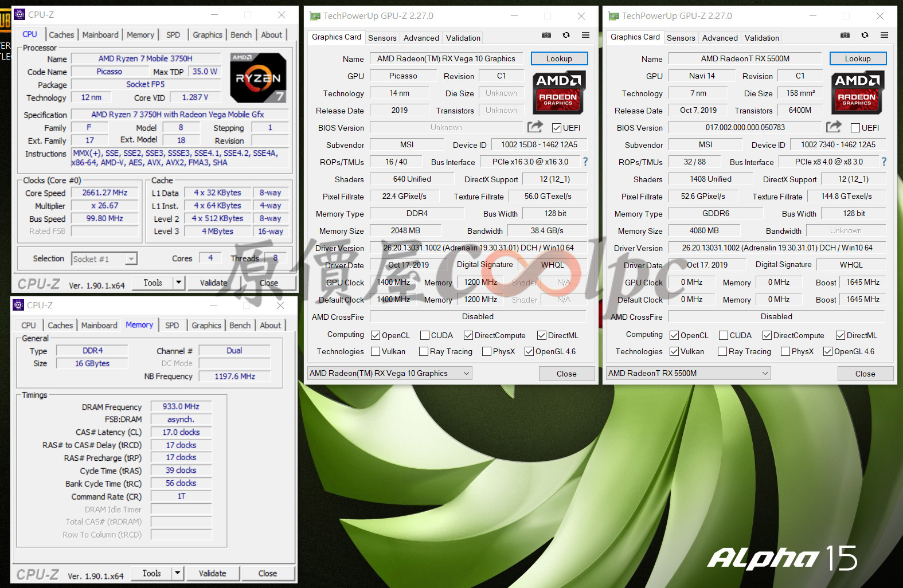Click Lookup button in Vega 10 GPU-Z window
This screenshot has width=903, height=588.
pyautogui.click(x=559, y=58)
